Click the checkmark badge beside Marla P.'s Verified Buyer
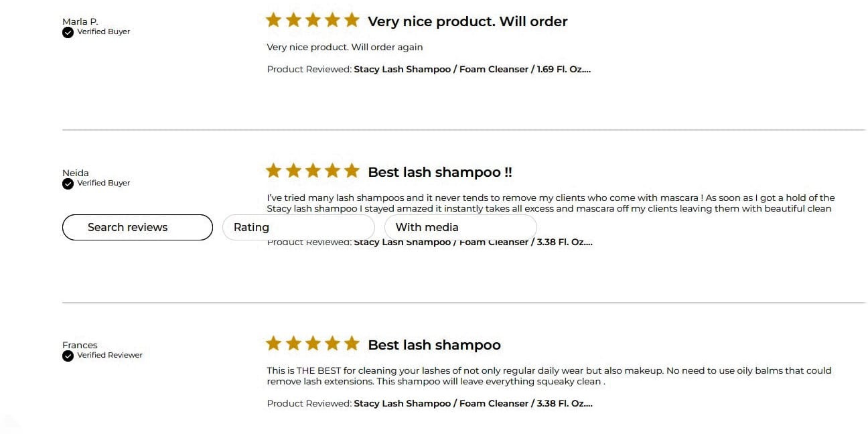The width and height of the screenshot is (868, 434). point(68,32)
